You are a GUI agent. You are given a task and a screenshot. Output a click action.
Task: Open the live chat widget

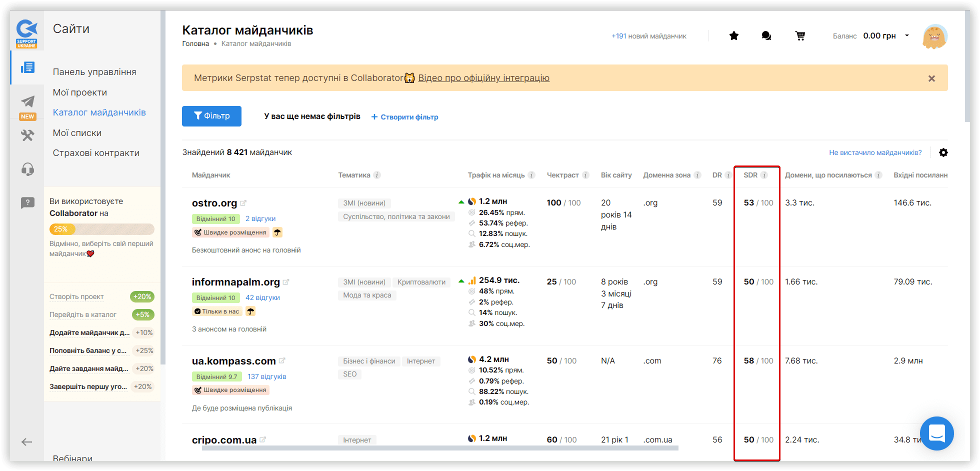point(936,433)
